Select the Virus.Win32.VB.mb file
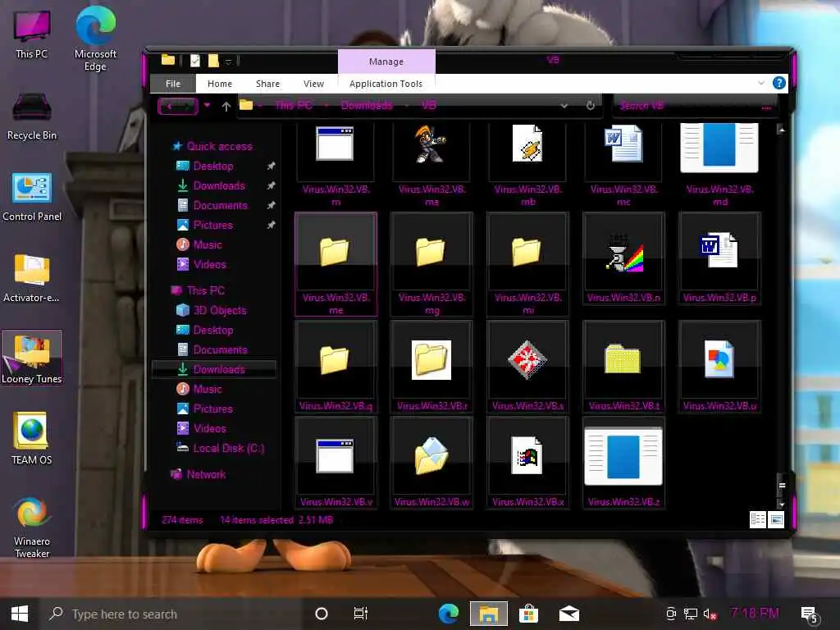 coord(527,165)
